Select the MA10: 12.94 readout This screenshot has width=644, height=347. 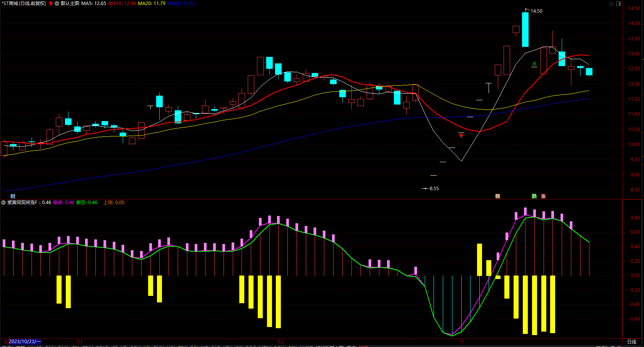pyautogui.click(x=122, y=3)
